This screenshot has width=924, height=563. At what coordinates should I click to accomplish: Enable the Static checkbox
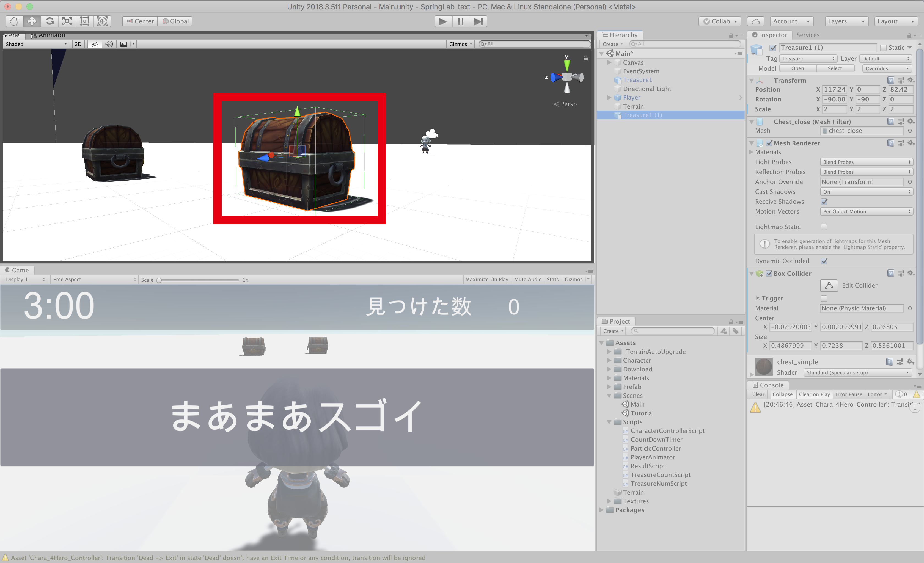pos(883,48)
